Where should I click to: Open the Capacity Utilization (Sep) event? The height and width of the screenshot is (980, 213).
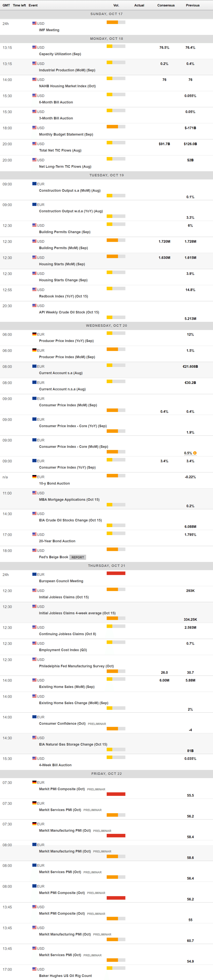pyautogui.click(x=60, y=54)
